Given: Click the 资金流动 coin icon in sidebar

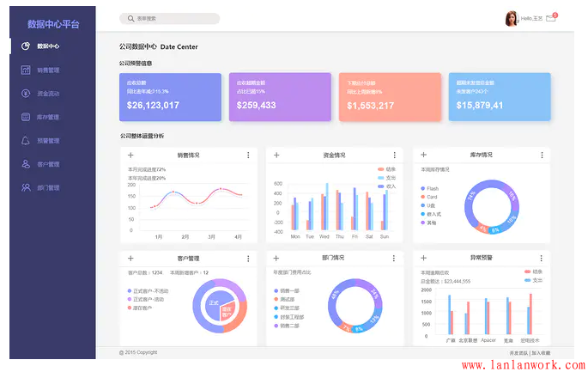Looking at the screenshot, I should click(x=26, y=94).
